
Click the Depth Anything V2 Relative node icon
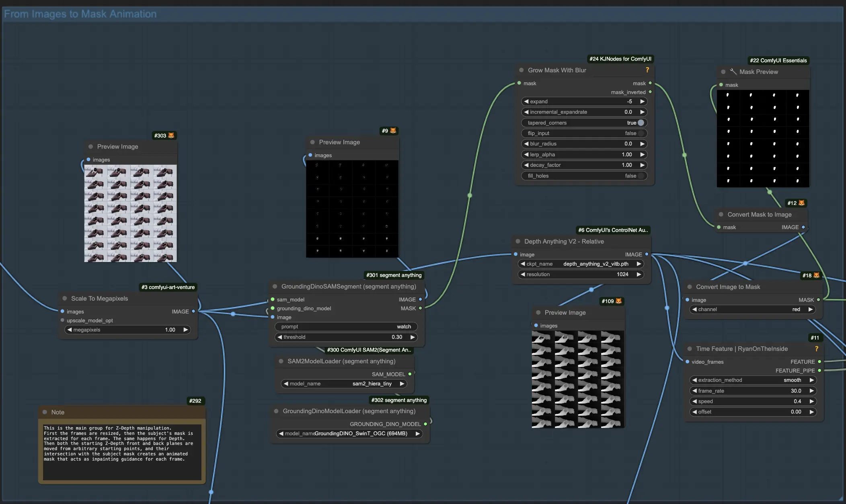[518, 241]
